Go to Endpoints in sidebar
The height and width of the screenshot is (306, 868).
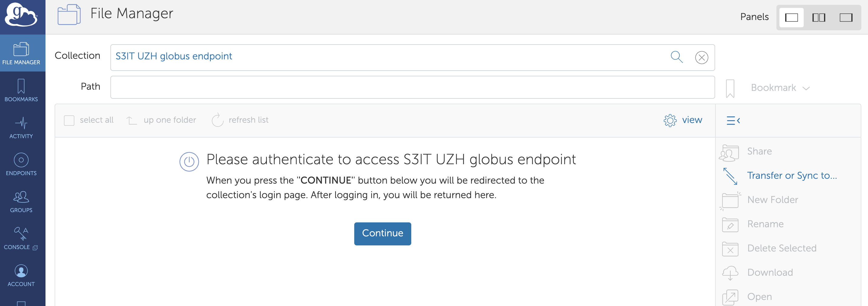[21, 164]
